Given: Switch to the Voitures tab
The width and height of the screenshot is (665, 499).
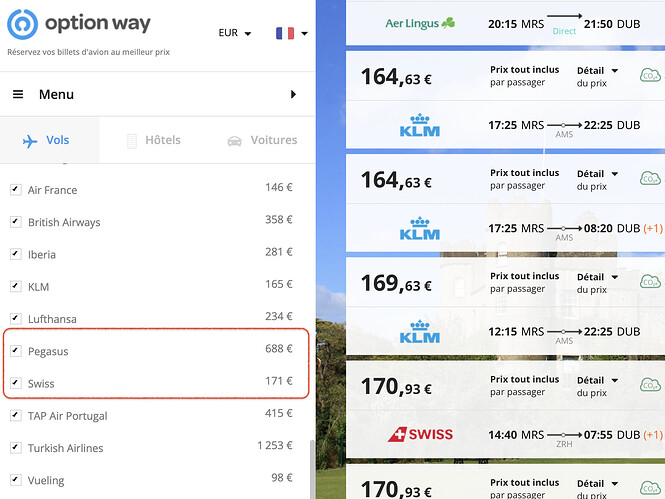Looking at the screenshot, I should click(262, 140).
